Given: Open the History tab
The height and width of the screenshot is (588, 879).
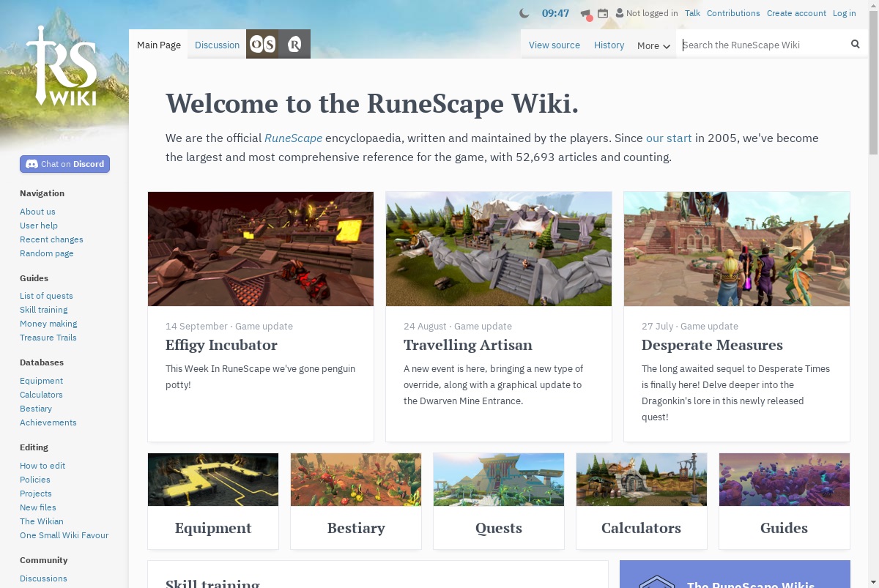Looking at the screenshot, I should point(609,45).
